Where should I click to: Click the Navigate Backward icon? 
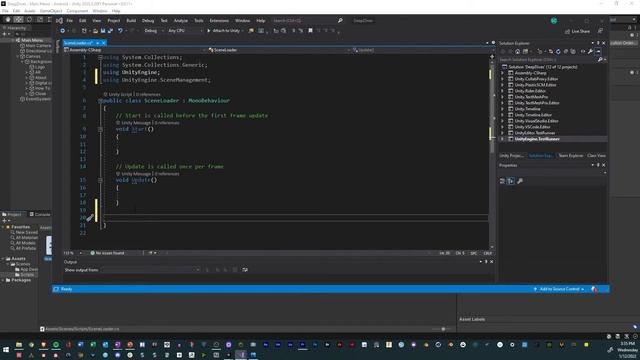(x=62, y=31)
